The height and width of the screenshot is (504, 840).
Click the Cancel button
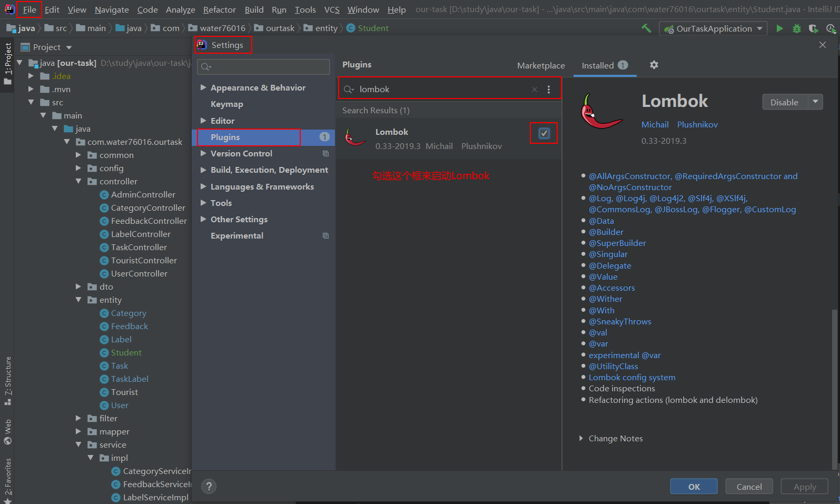(x=749, y=487)
